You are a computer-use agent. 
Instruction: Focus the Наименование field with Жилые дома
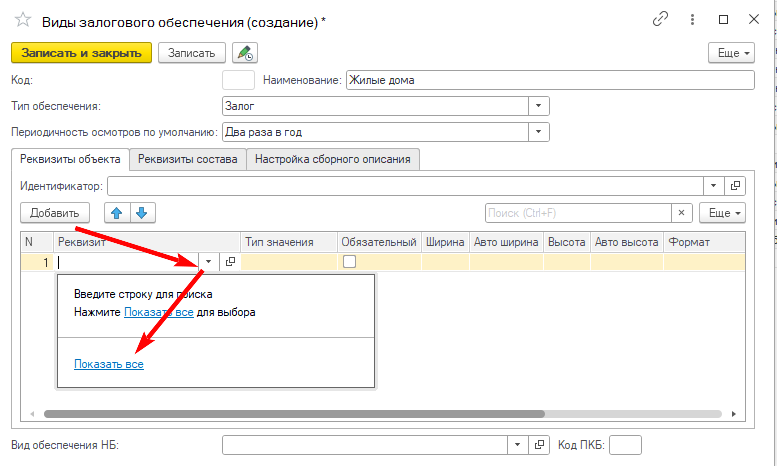[550, 80]
